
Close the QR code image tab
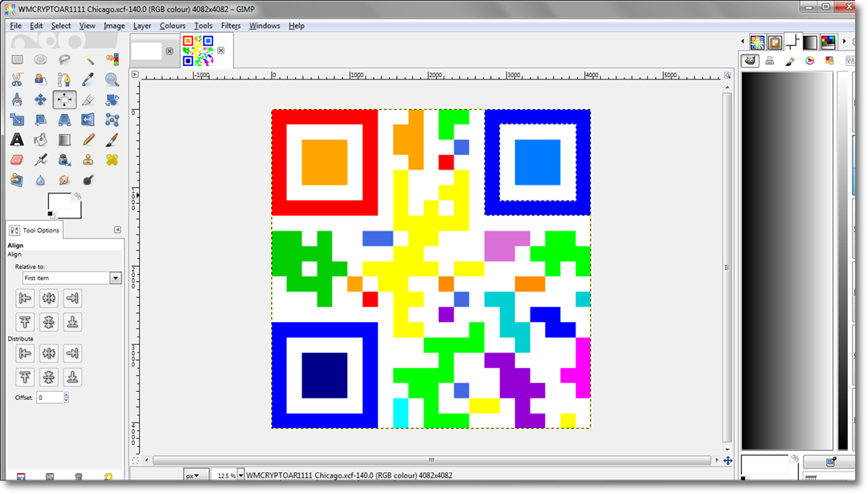[x=221, y=51]
